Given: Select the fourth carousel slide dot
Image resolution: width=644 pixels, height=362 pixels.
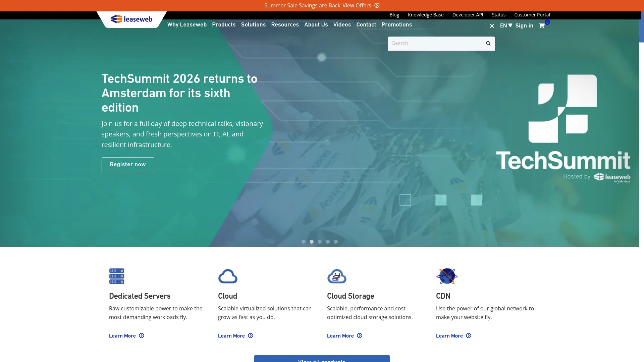Looking at the screenshot, I should coord(328,242).
